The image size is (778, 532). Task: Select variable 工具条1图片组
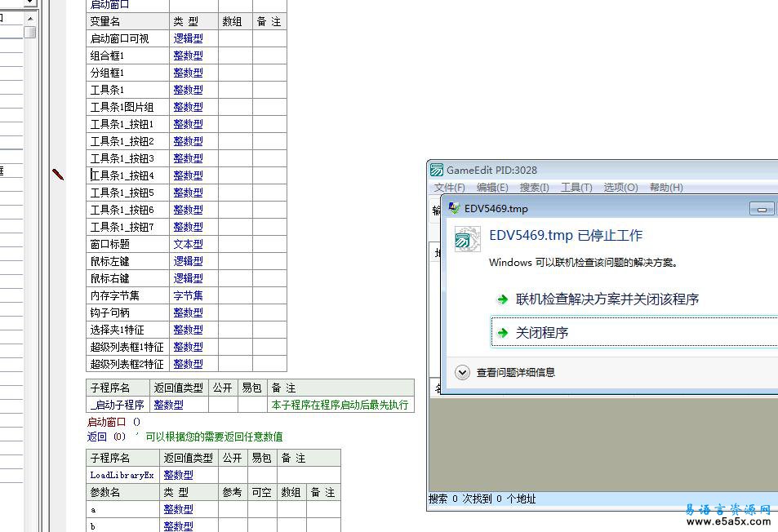pyautogui.click(x=122, y=107)
